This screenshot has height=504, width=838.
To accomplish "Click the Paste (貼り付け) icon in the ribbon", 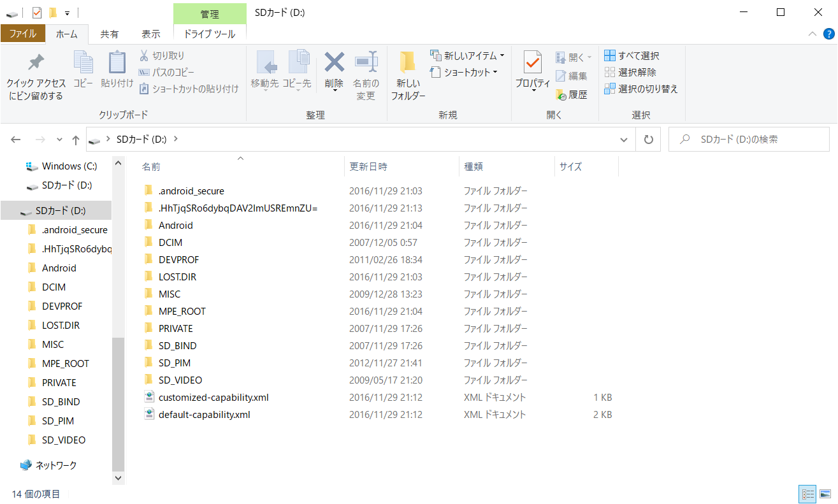I will pos(117,63).
